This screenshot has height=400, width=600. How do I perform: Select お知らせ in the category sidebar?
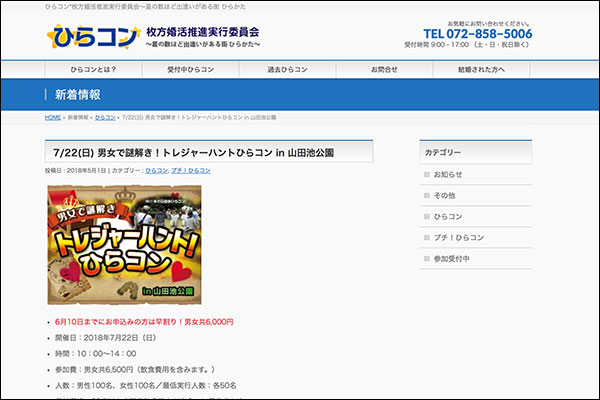pos(448,174)
